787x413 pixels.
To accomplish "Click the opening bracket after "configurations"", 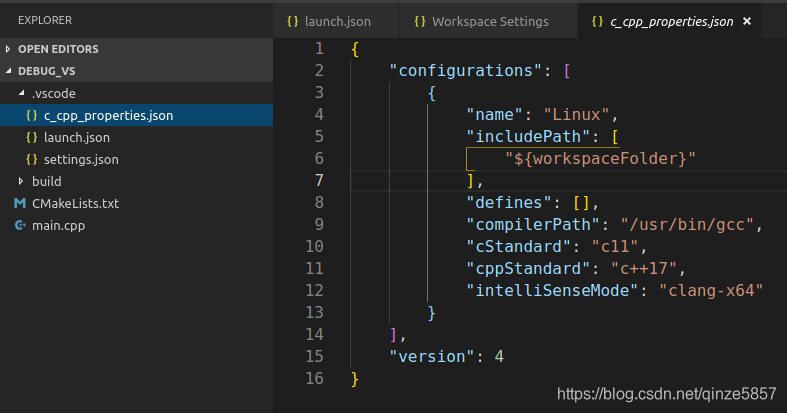I will tap(567, 71).
